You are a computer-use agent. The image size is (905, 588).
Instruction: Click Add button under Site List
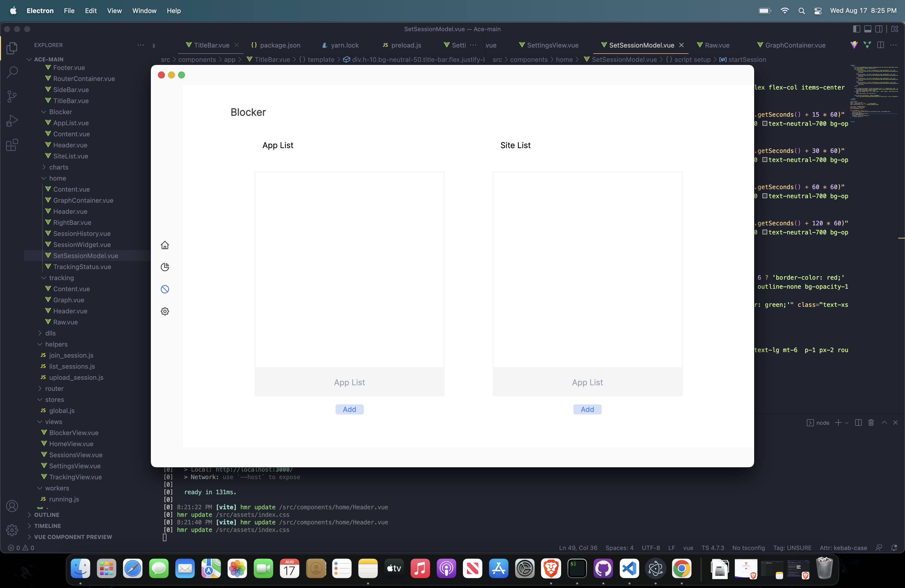587,409
